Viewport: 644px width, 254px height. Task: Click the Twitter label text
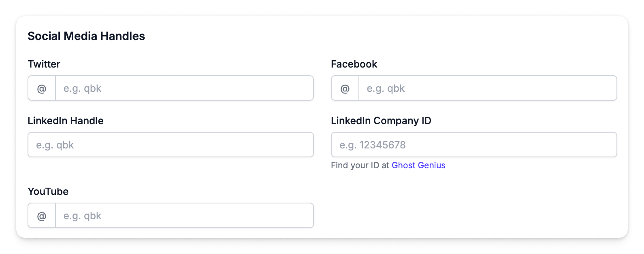click(x=44, y=64)
